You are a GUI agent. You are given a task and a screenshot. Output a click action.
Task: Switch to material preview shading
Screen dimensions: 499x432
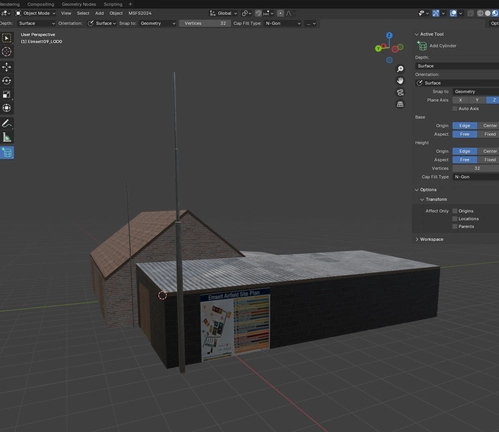[x=495, y=13]
